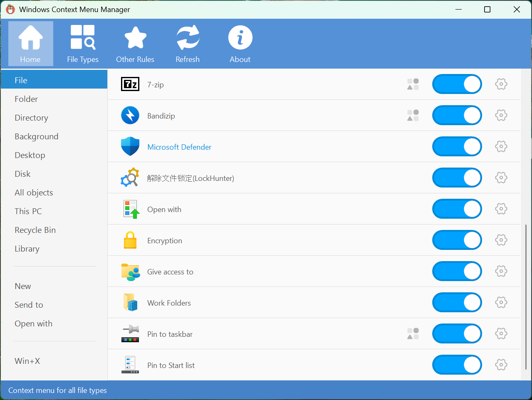Open settings gear for Bandizip

(x=501, y=115)
